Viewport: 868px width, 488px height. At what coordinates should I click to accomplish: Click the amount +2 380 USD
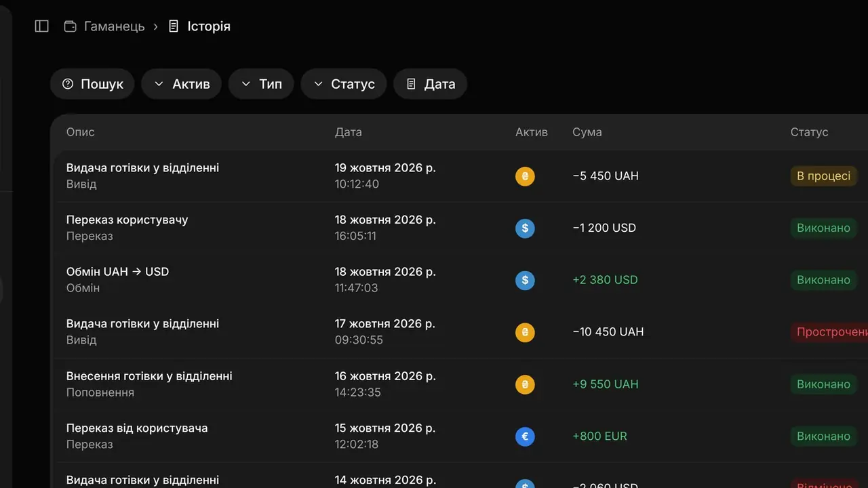coord(605,280)
